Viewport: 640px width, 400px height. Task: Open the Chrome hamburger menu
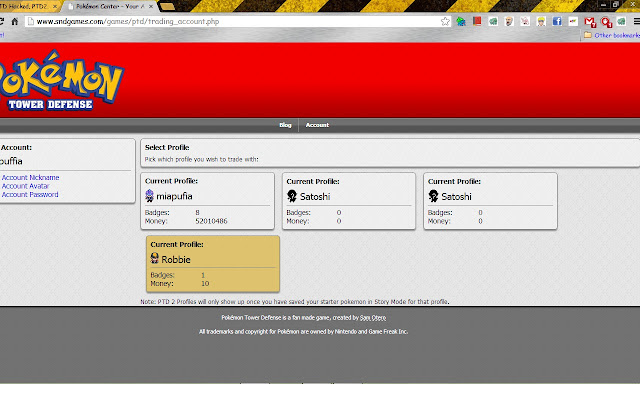click(x=636, y=21)
